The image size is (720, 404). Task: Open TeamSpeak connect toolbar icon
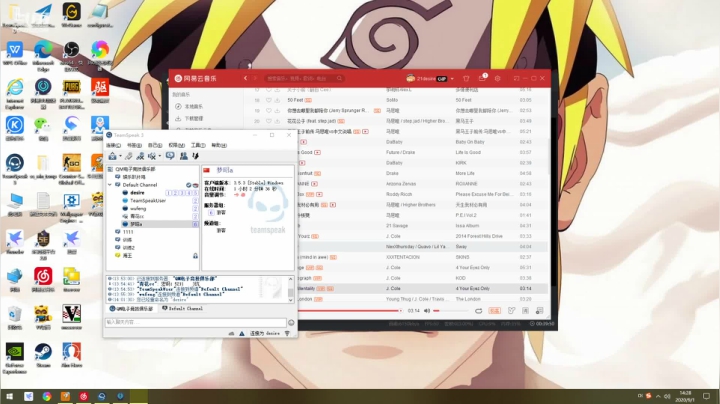(x=112, y=157)
